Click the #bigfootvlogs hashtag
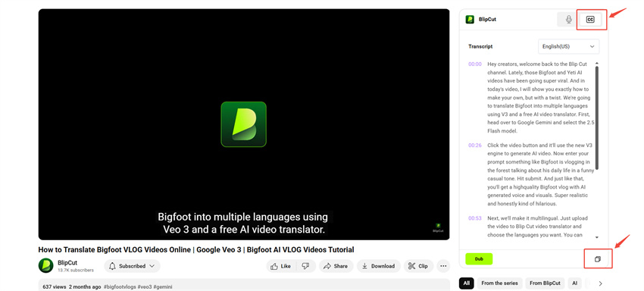The width and height of the screenshot is (644, 291). point(120,287)
